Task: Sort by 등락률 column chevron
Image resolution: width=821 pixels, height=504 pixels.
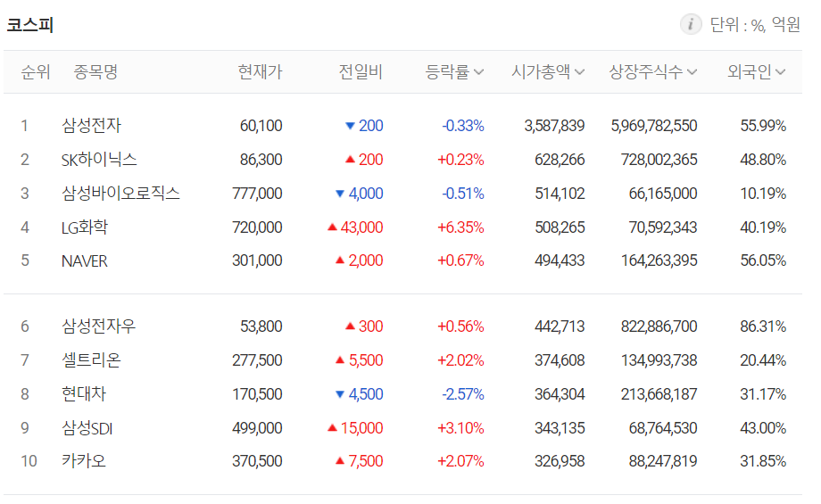Action: click(x=478, y=72)
